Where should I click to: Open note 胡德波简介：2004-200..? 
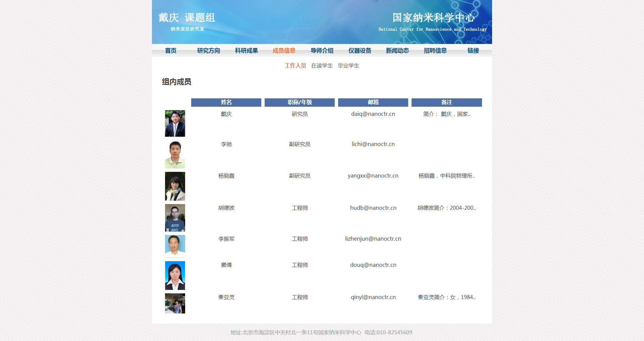447,208
